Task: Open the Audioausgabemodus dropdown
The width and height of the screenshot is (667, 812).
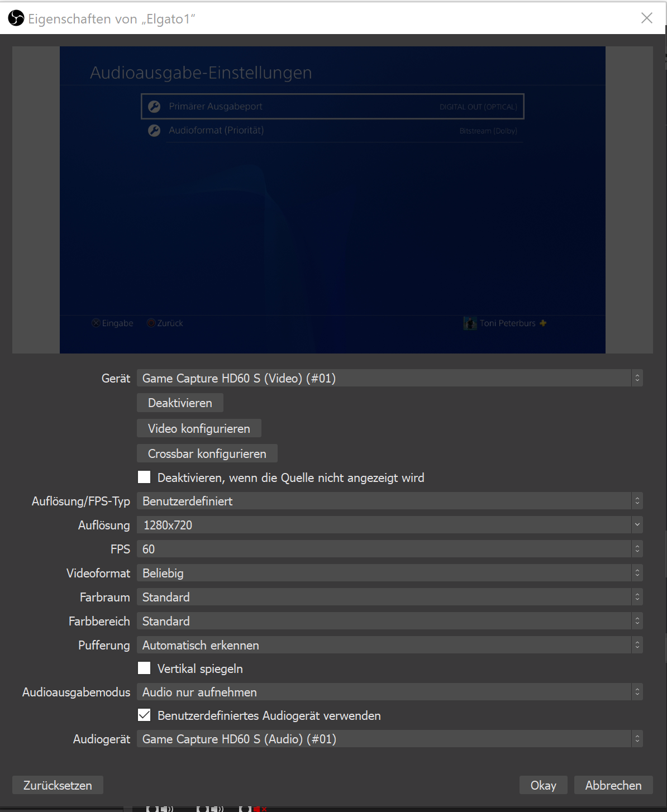Action: (389, 692)
